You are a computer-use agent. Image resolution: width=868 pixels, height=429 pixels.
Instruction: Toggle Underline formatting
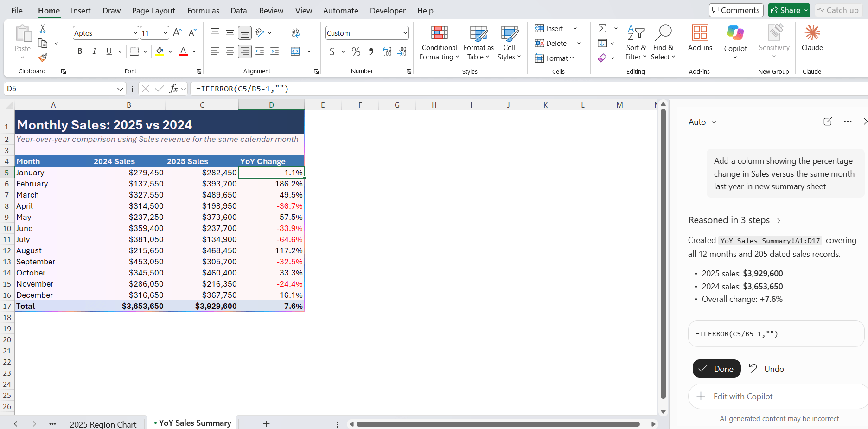[109, 51]
